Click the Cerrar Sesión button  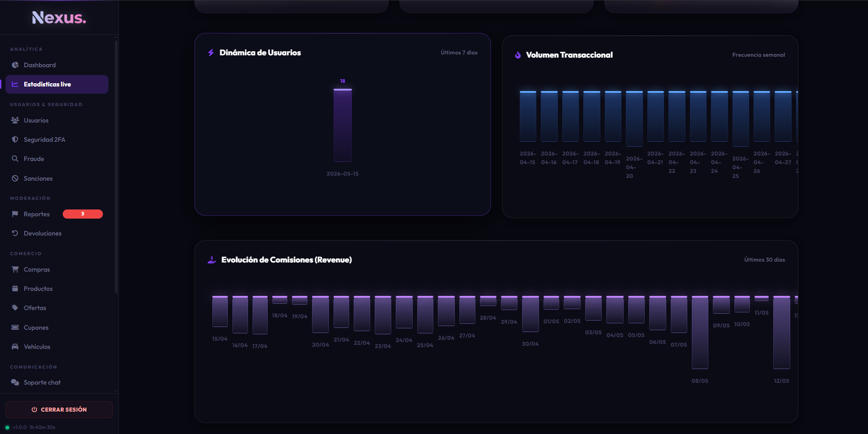click(x=59, y=409)
